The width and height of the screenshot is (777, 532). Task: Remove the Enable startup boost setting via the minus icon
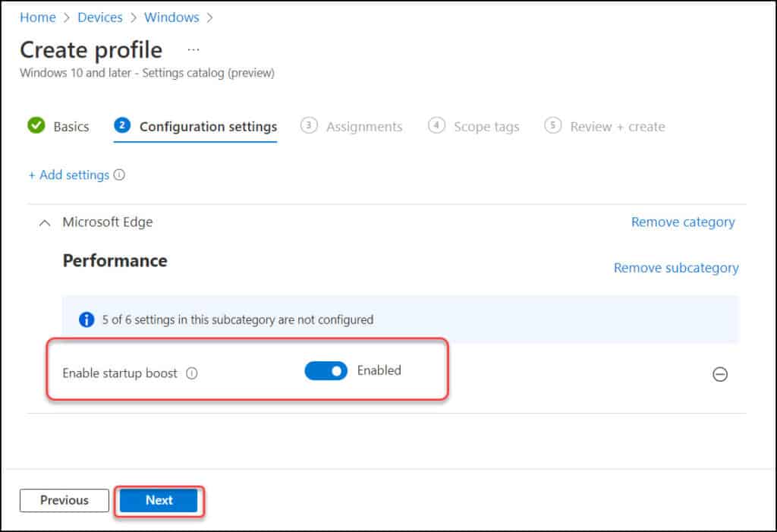720,374
